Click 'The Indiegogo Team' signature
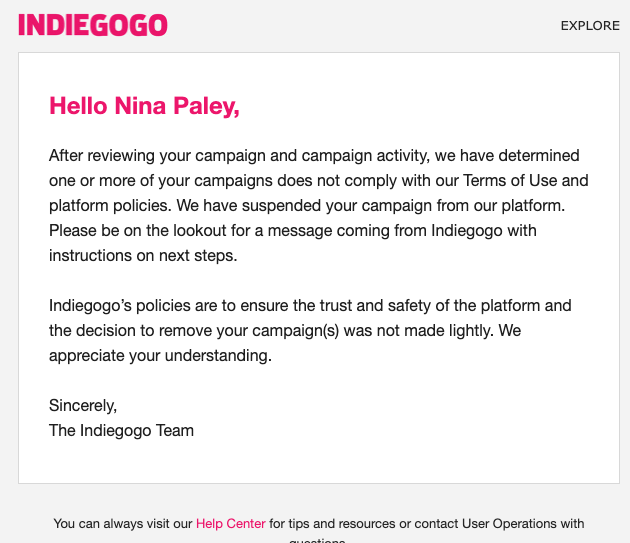630x543 pixels. coord(121,430)
